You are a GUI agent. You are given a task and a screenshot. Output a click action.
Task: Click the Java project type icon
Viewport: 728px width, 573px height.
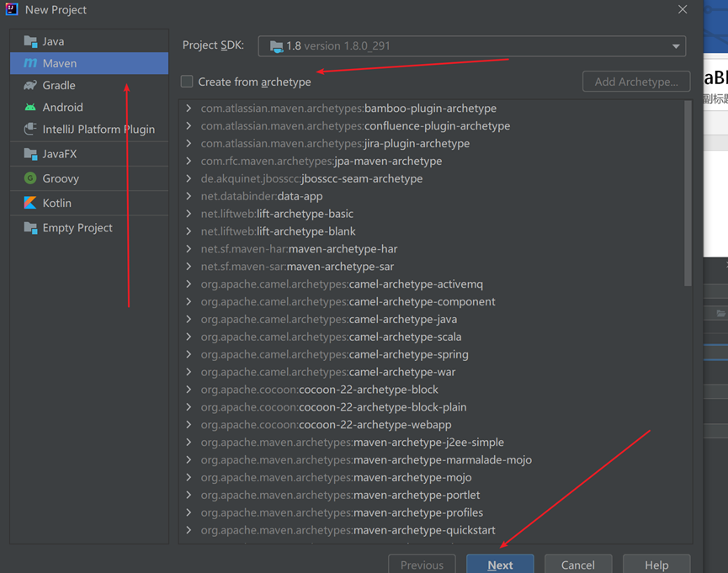30,41
